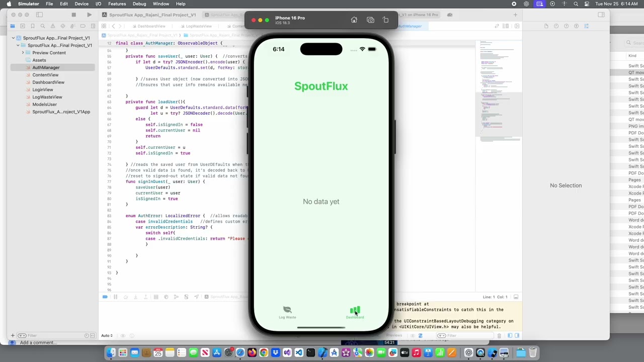Open ContentView file in navigator

click(45, 75)
